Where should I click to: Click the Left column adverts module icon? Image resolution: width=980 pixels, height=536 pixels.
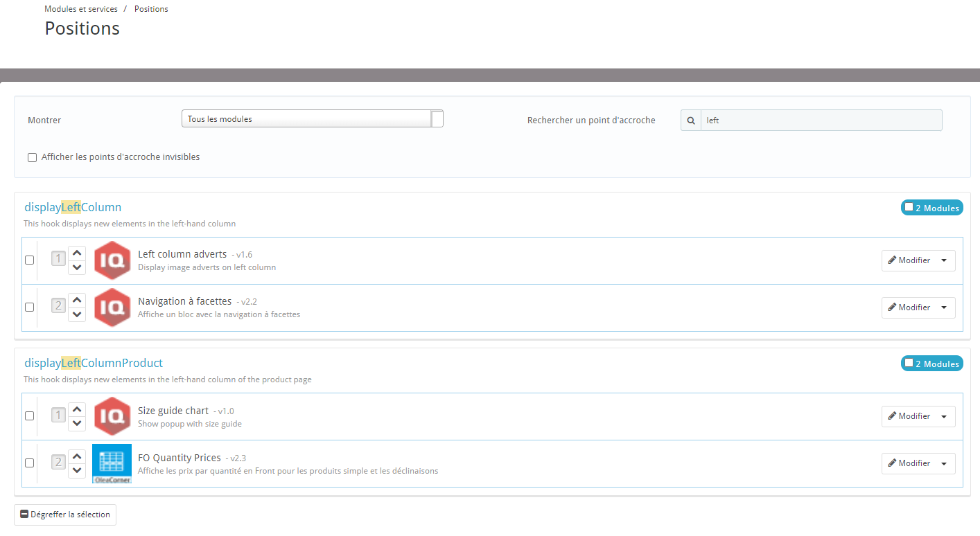click(112, 260)
